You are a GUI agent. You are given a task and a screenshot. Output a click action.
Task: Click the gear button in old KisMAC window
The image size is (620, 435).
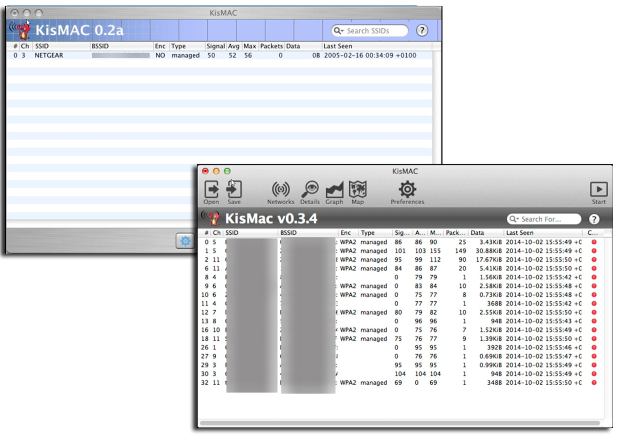pyautogui.click(x=184, y=240)
